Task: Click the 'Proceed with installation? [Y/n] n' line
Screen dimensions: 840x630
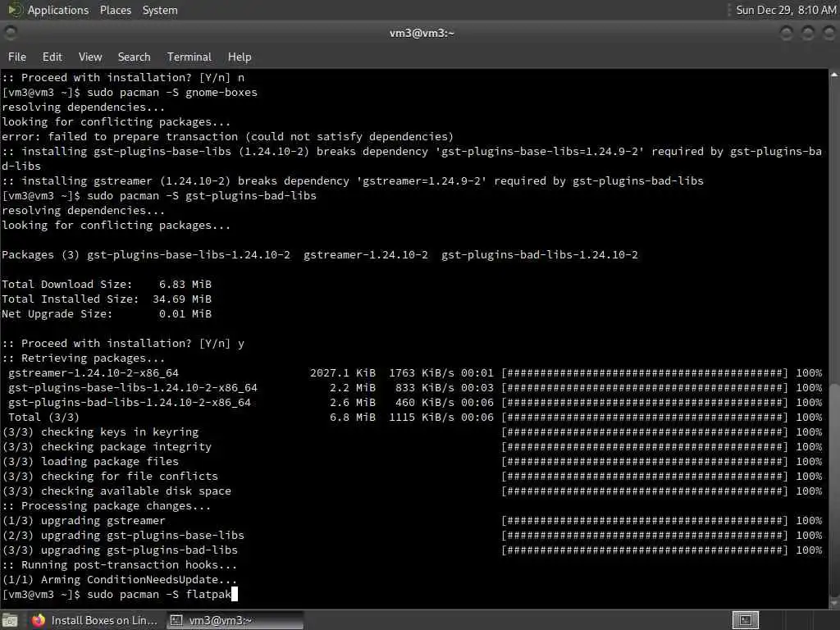Action: [x=123, y=78]
